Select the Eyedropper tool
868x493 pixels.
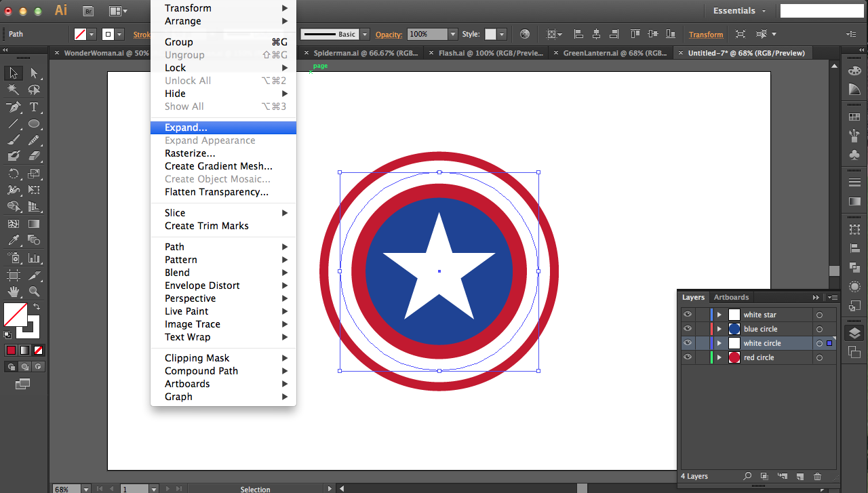point(13,240)
